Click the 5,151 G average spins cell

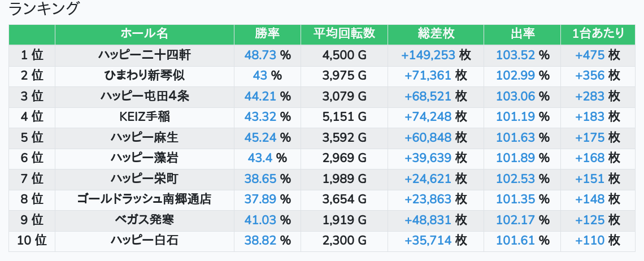coord(344,117)
